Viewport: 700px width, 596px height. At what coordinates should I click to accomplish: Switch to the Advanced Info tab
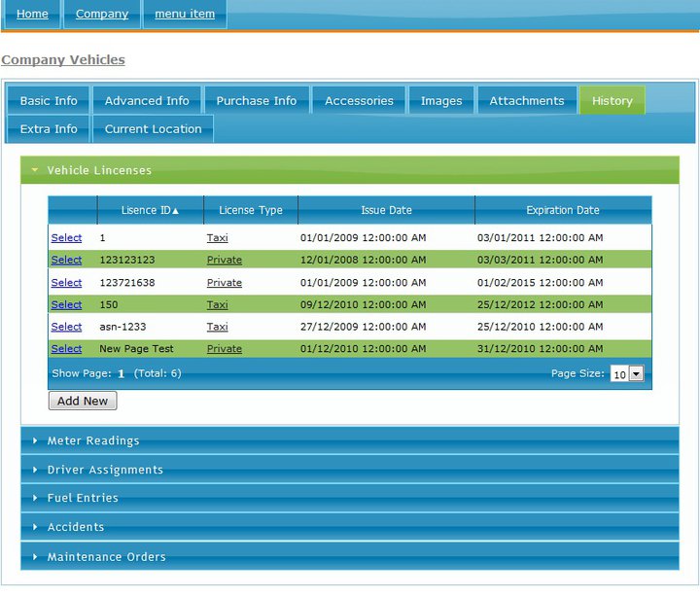click(147, 100)
